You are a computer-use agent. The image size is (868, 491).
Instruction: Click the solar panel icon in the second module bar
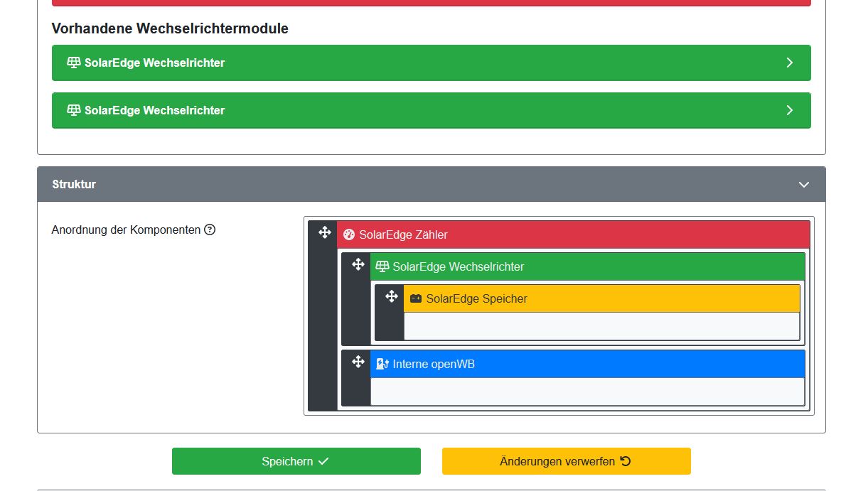pos(74,110)
